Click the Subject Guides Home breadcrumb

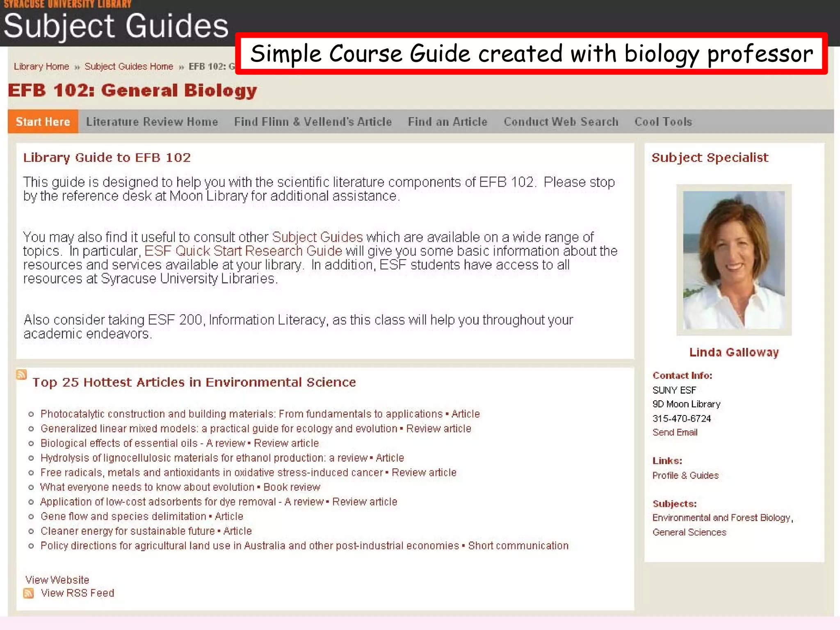(x=129, y=66)
